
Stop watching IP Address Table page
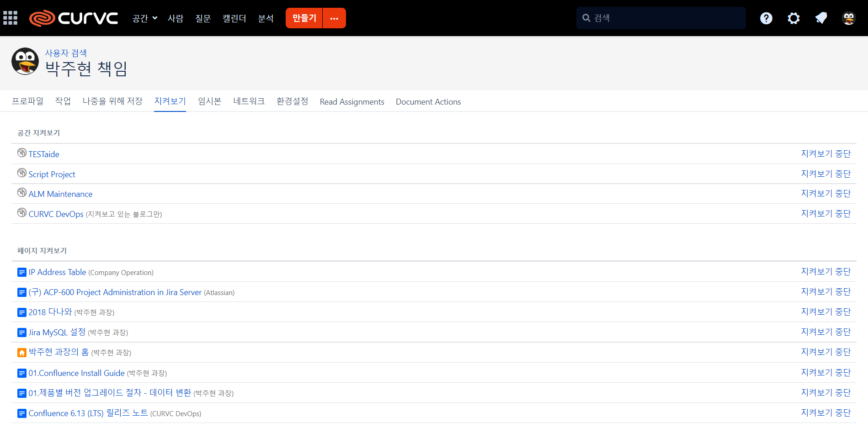click(826, 271)
